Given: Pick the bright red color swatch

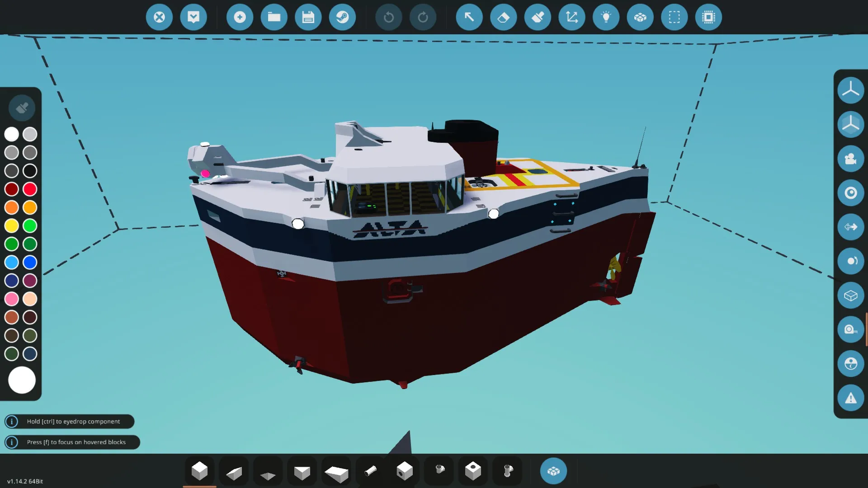Looking at the screenshot, I should 30,189.
